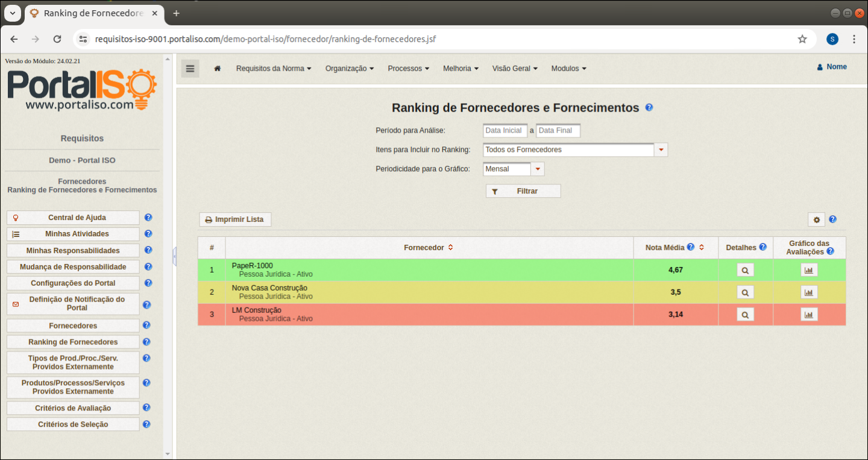Open help icon beside Minhas Responsabilidades
The width and height of the screenshot is (868, 460).
(148, 250)
